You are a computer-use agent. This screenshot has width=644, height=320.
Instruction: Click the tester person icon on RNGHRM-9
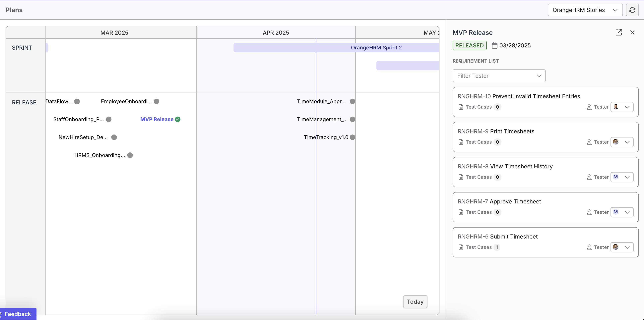point(589,142)
